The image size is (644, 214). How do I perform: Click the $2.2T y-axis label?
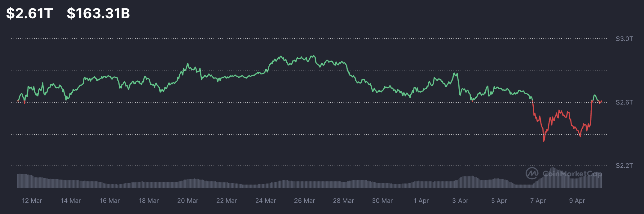(x=624, y=166)
